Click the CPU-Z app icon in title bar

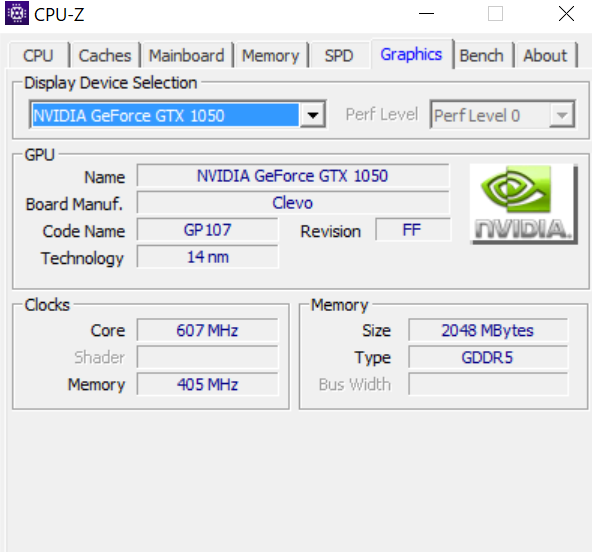pyautogui.click(x=17, y=13)
